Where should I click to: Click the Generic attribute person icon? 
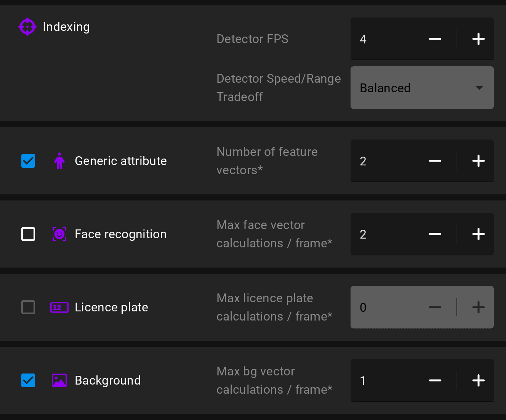[x=59, y=161]
